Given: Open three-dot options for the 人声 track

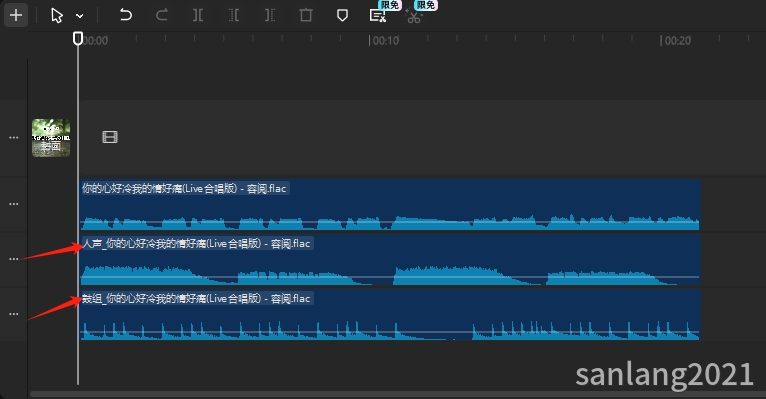Looking at the screenshot, I should coord(14,259).
